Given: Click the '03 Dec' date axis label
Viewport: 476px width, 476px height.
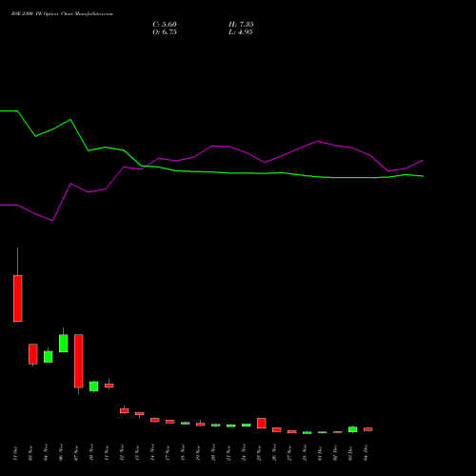Looking at the screenshot, I should pyautogui.click(x=350, y=453).
